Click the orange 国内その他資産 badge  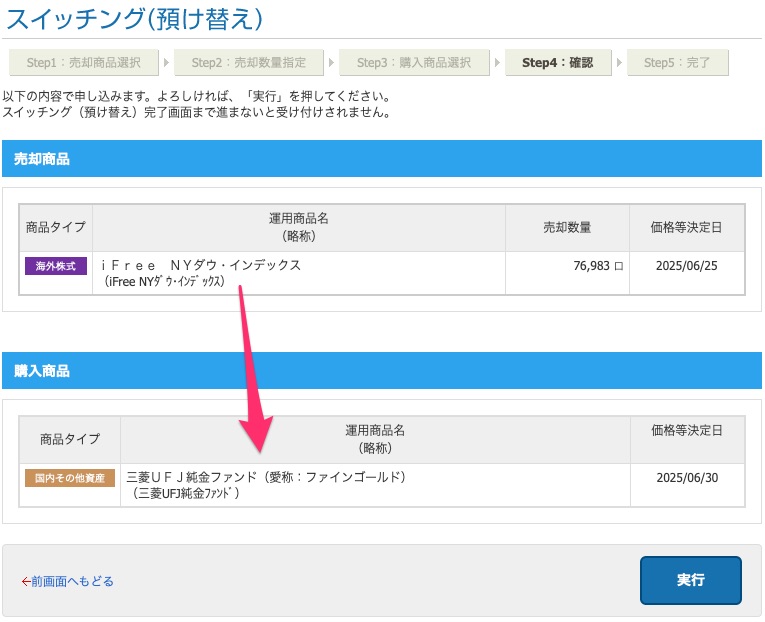[70, 478]
